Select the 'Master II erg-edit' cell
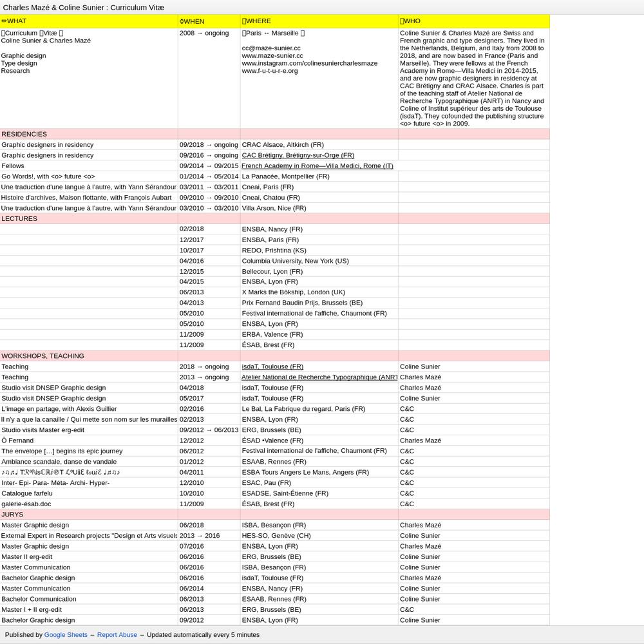This screenshot has height=644, width=644. tap(89, 557)
